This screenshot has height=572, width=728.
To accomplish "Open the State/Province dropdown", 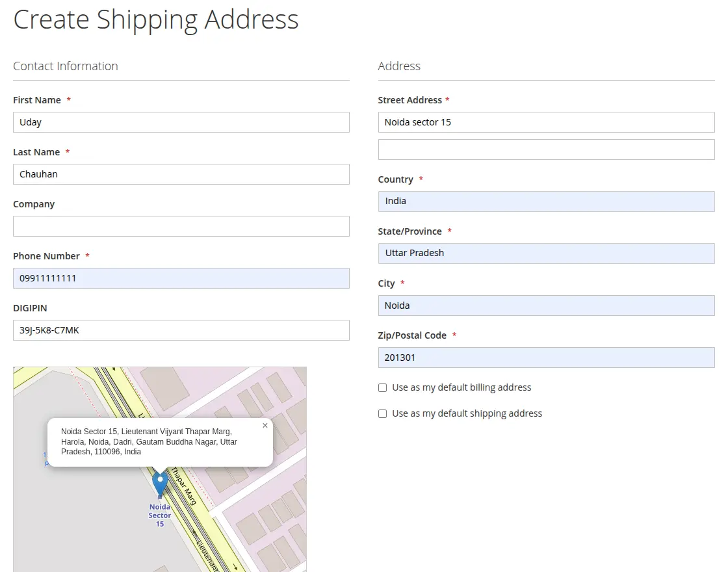I will 546,253.
